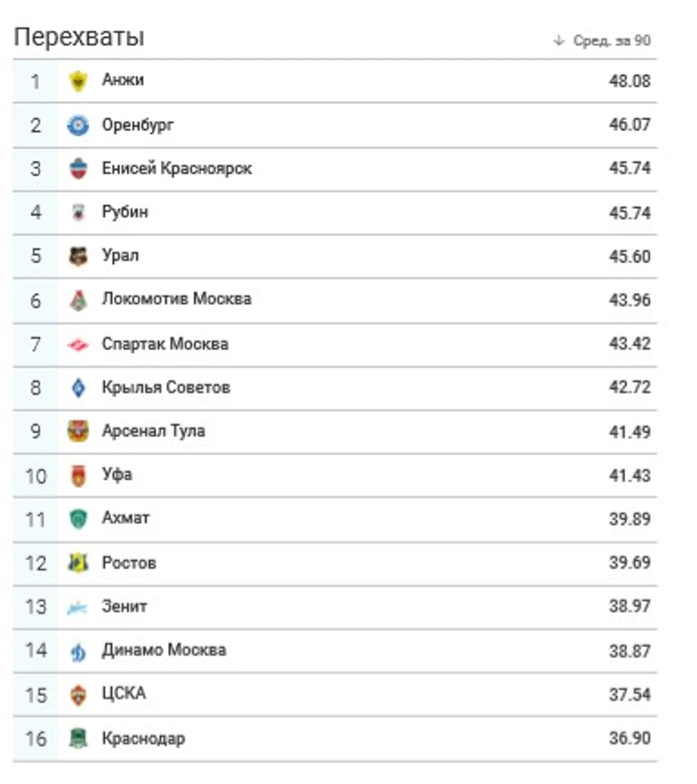Click the Ахмат club crest
697x784 pixels.
point(78,519)
